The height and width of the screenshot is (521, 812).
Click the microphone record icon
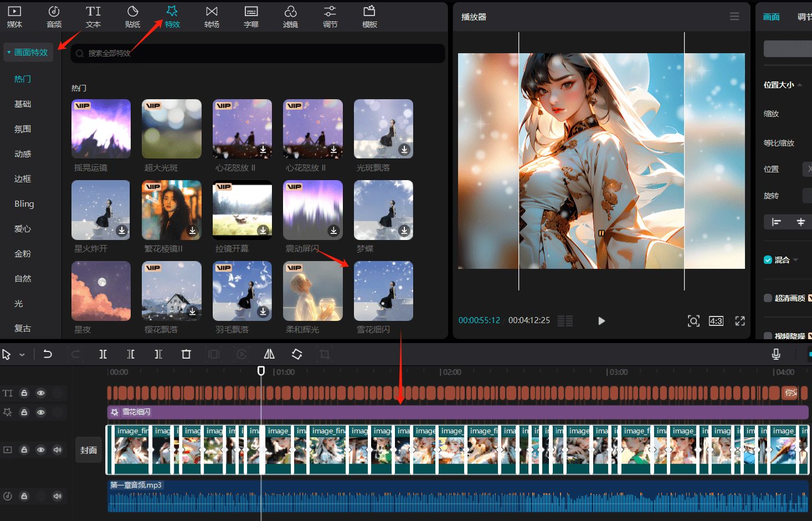coord(776,354)
